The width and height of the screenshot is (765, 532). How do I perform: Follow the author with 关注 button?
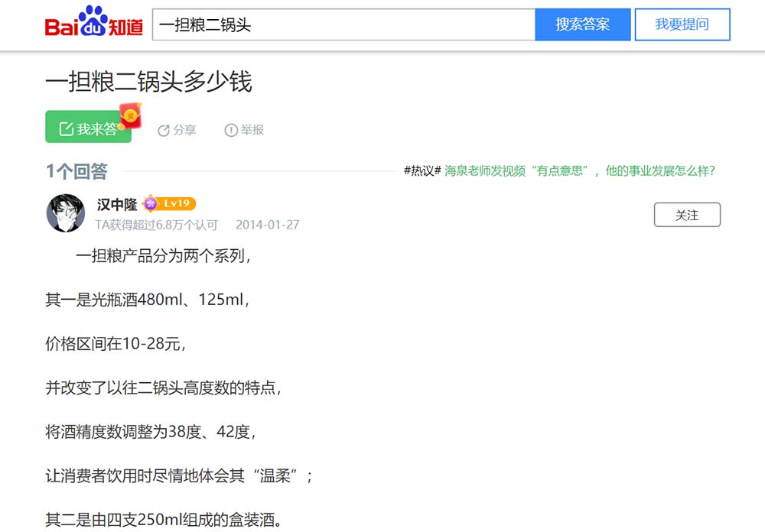click(687, 216)
